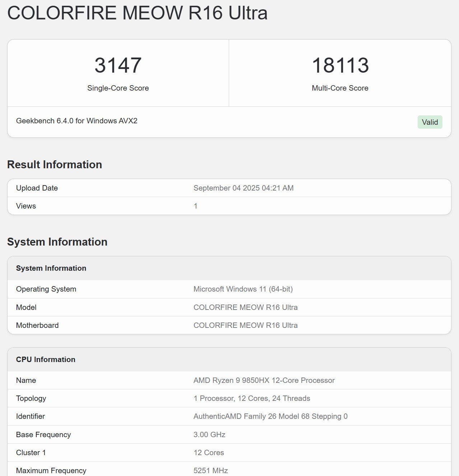
Task: Select the AMD Ryzen 9 9850HX processor name
Action: [264, 380]
